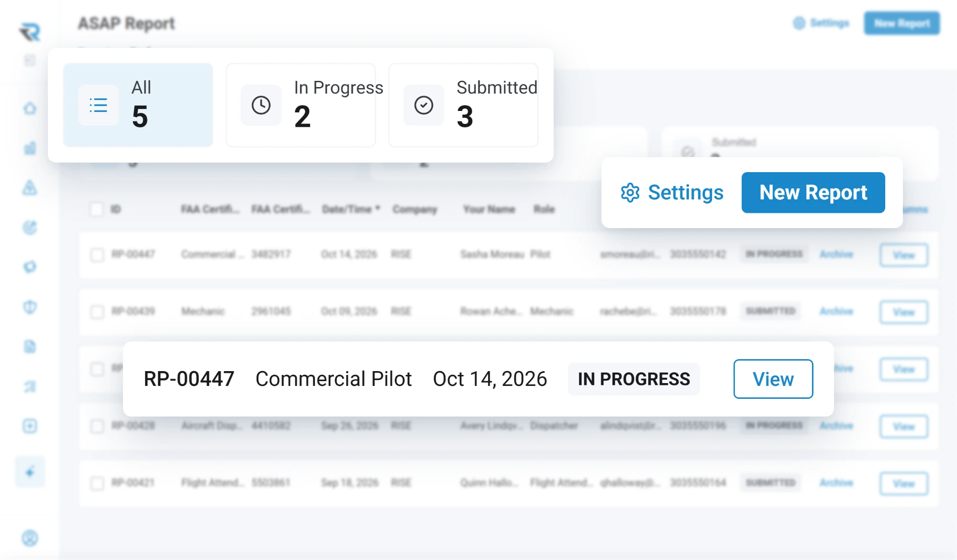Click the View button for row RP-00439

click(903, 312)
